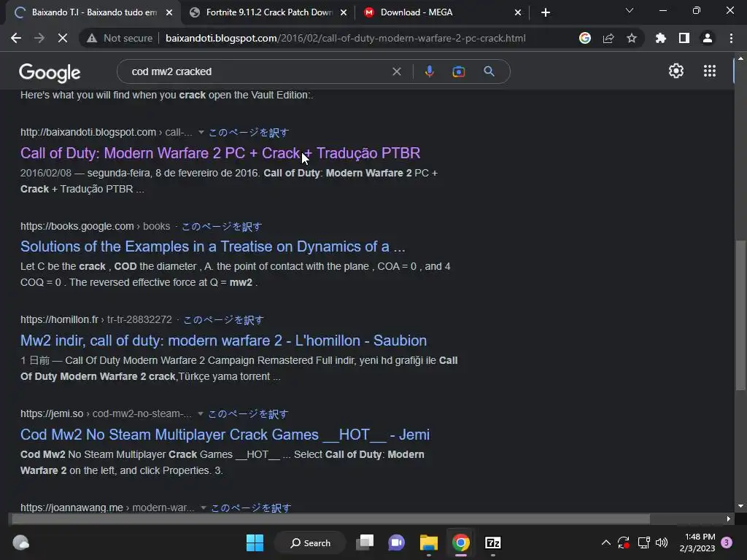Bookmark this page with star icon
The image size is (747, 560).
pos(632,38)
